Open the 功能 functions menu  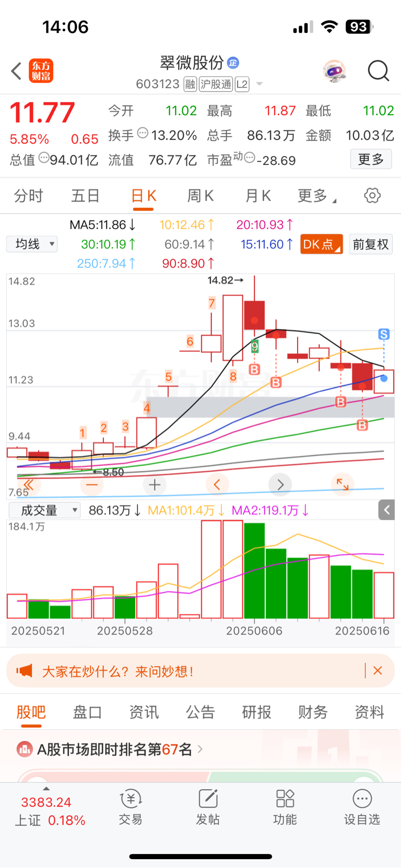285,807
